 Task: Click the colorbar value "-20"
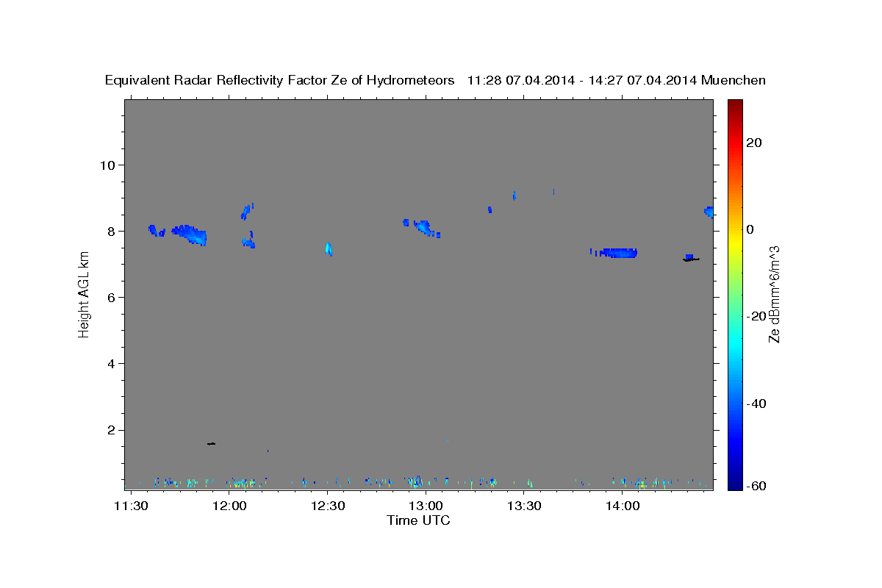(756, 316)
